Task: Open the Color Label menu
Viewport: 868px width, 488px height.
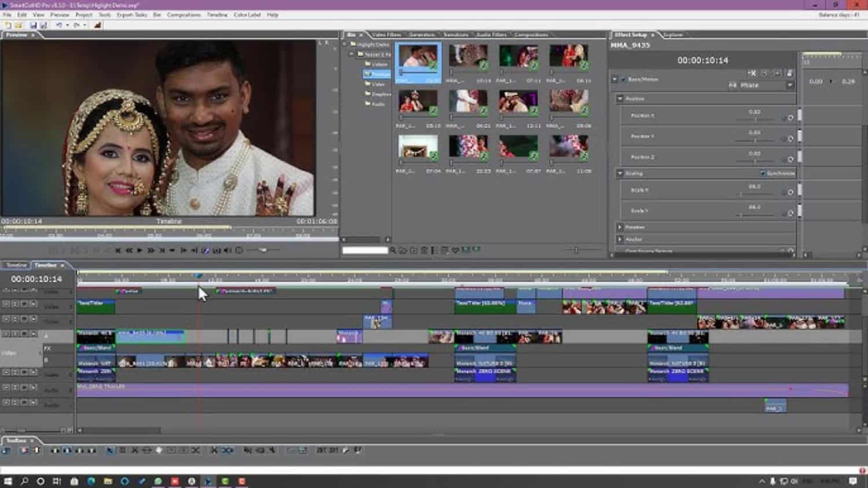Action: [247, 15]
